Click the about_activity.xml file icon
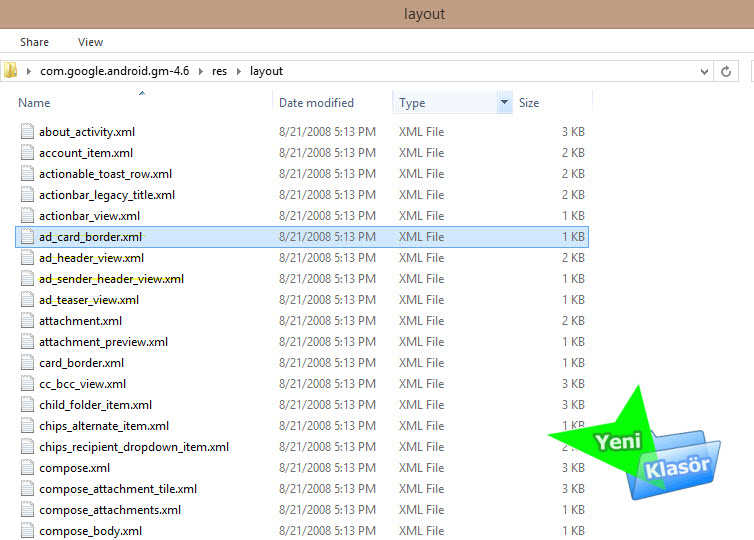 point(28,132)
